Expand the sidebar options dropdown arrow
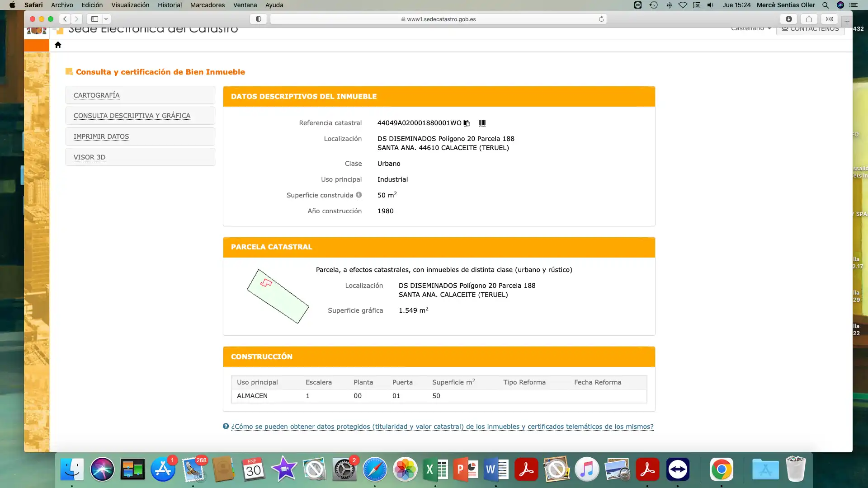Screen dimensions: 868x488 tap(106, 19)
